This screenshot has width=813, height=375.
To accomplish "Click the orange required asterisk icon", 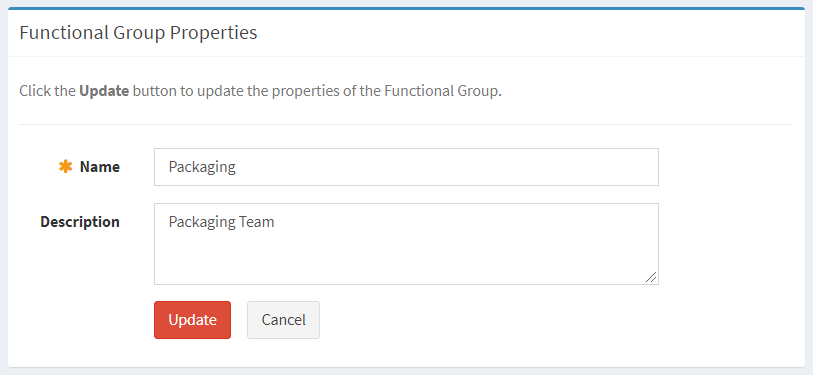I will click(65, 166).
